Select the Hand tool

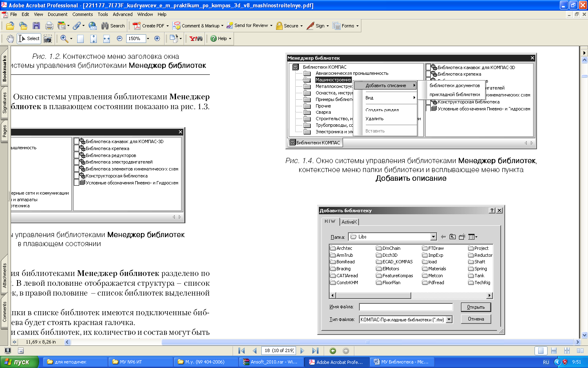[10, 38]
